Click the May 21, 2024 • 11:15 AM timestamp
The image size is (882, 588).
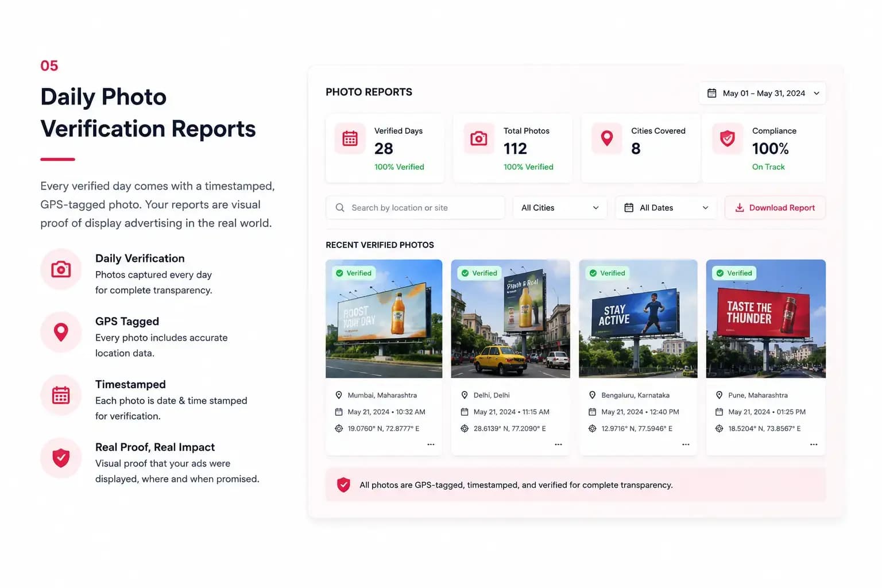512,412
